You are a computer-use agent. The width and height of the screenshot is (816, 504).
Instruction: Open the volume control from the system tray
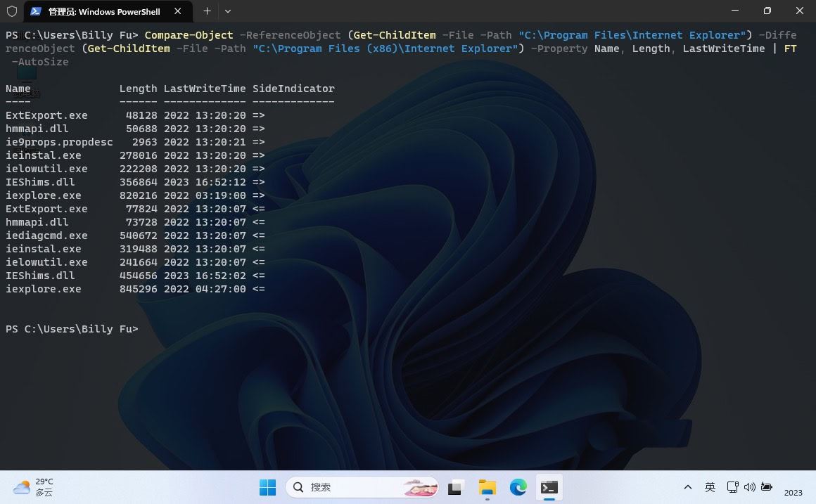coord(749,487)
